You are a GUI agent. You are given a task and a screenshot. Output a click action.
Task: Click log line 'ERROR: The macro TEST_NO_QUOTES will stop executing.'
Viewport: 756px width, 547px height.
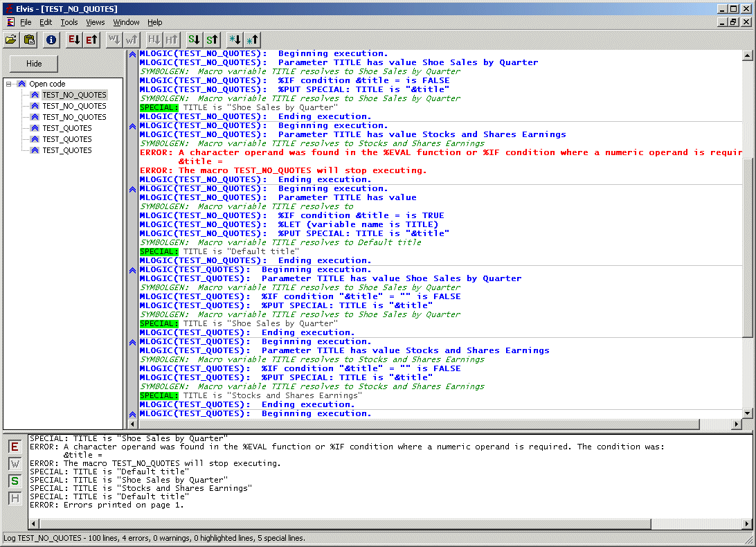pos(284,170)
